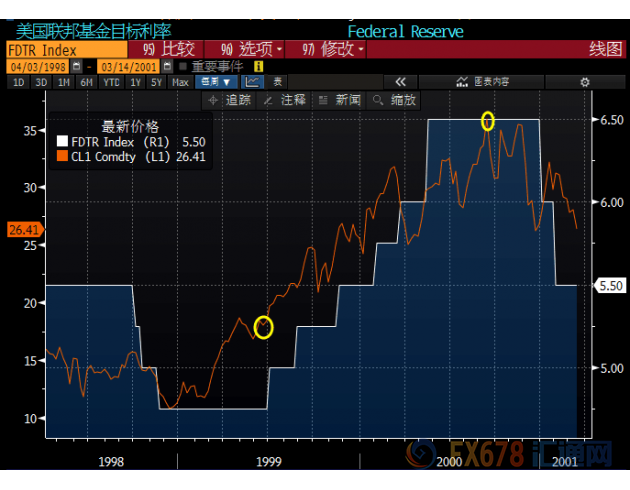Click the double-chevron collapse icon

[400, 82]
